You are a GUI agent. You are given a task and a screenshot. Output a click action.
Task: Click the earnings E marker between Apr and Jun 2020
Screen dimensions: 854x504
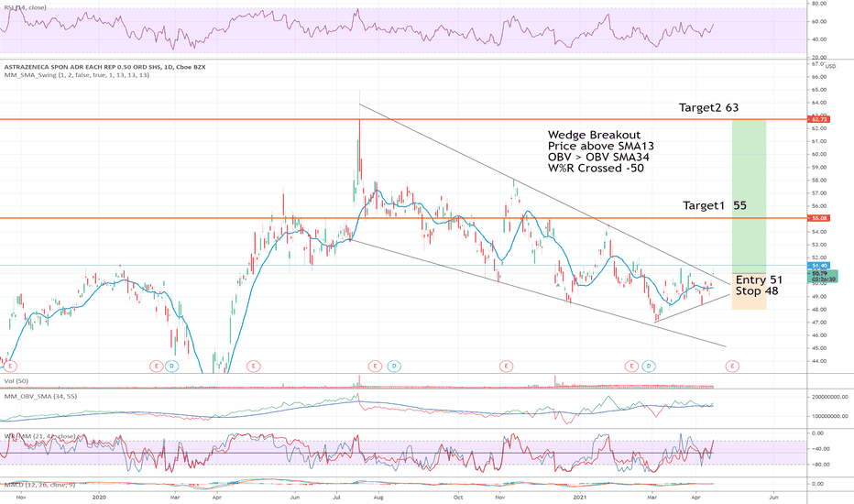click(x=253, y=367)
